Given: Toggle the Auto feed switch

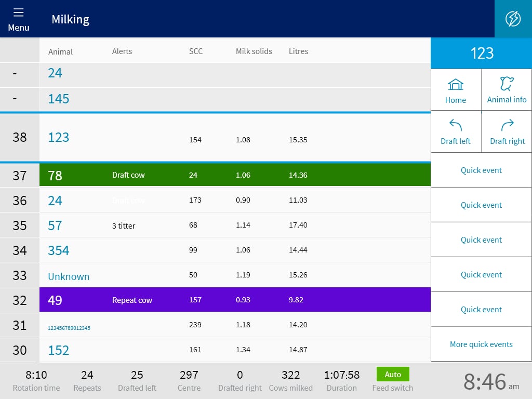Looking at the screenshot, I should click(x=393, y=374).
